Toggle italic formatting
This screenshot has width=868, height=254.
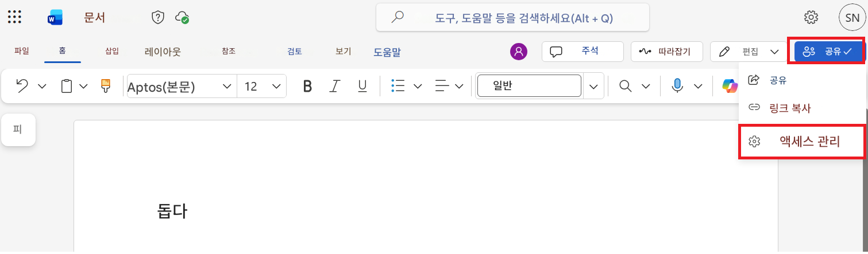(x=335, y=86)
